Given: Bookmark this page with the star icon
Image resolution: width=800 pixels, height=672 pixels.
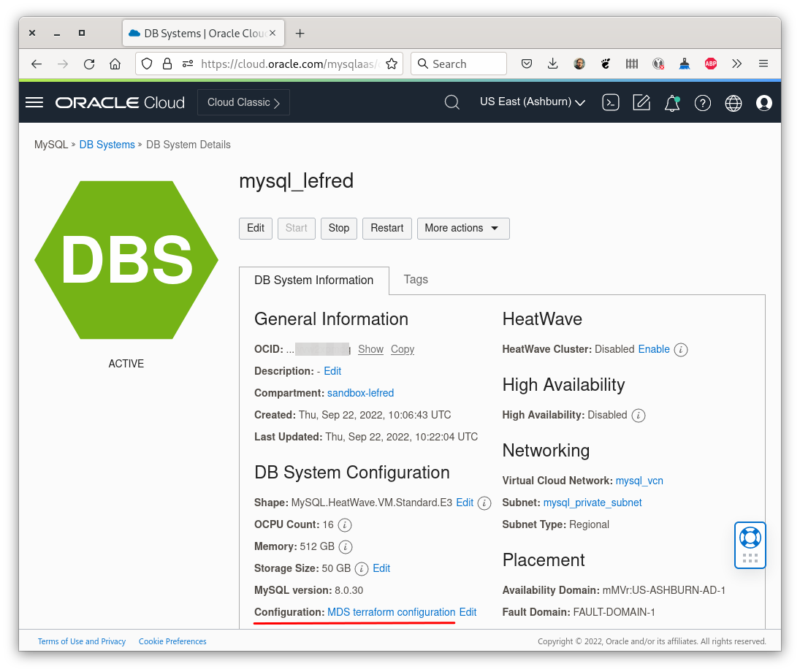Looking at the screenshot, I should click(x=392, y=64).
